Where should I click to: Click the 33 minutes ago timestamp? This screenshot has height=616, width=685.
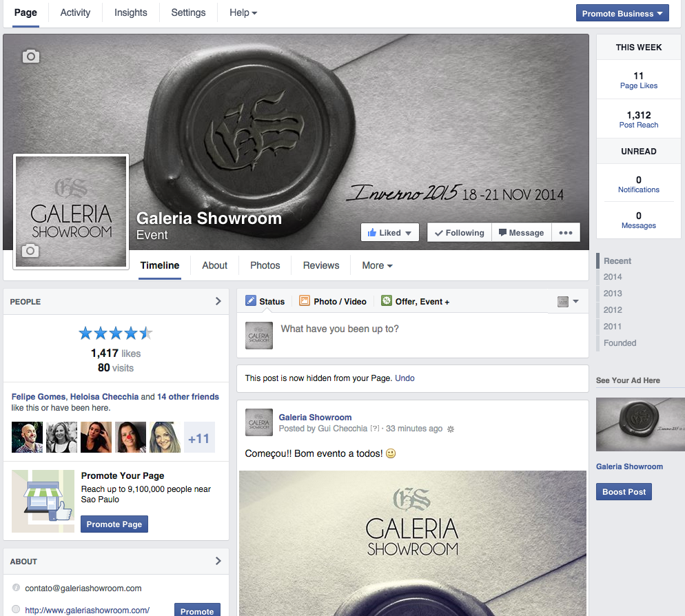[413, 429]
